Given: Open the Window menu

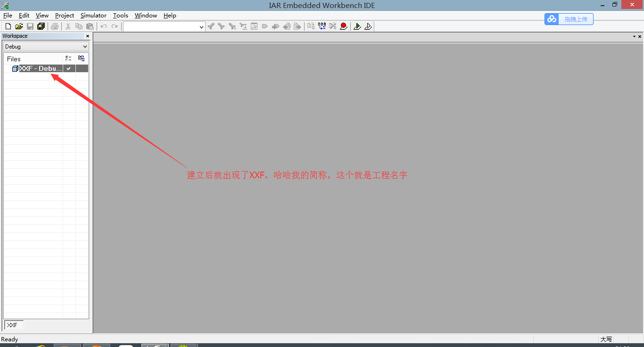Looking at the screenshot, I should click(146, 16).
